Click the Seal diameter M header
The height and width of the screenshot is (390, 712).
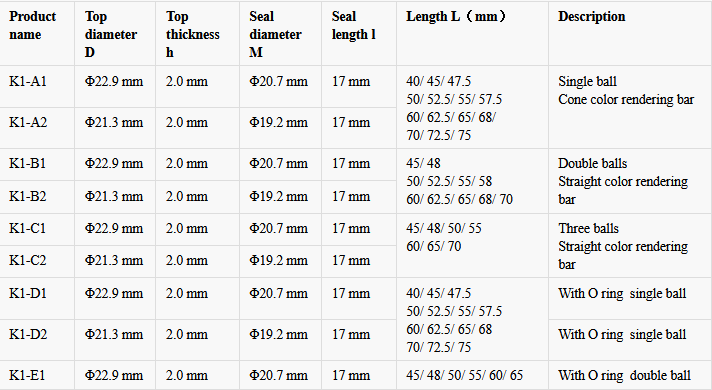click(275, 35)
